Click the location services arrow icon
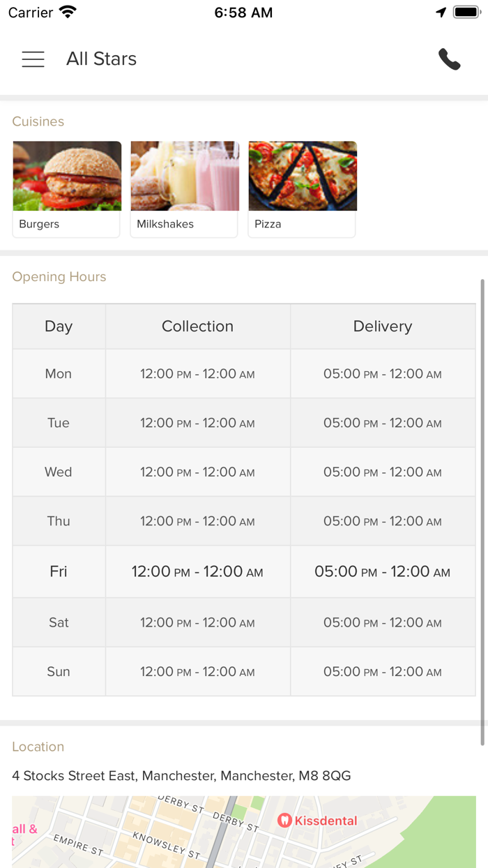Viewport: 488px width, 868px height. coord(441,13)
